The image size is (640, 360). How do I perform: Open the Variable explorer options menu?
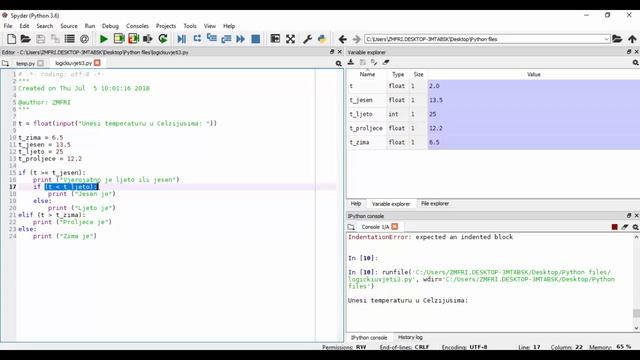(636, 62)
